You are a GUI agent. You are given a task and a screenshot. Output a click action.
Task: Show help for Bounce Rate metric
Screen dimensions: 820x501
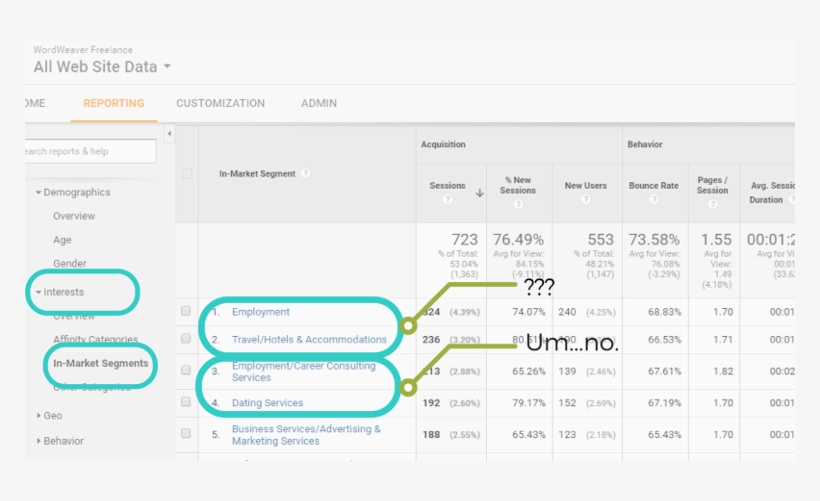coord(654,199)
